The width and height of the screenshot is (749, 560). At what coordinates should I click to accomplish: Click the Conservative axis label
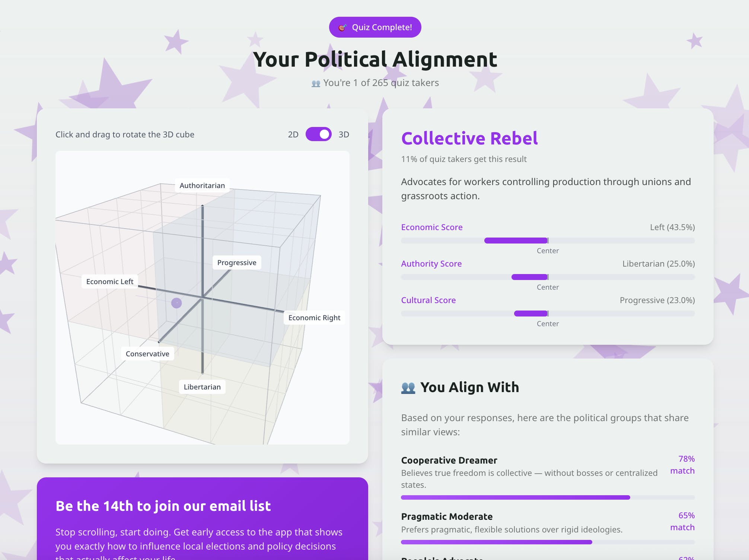click(x=147, y=354)
